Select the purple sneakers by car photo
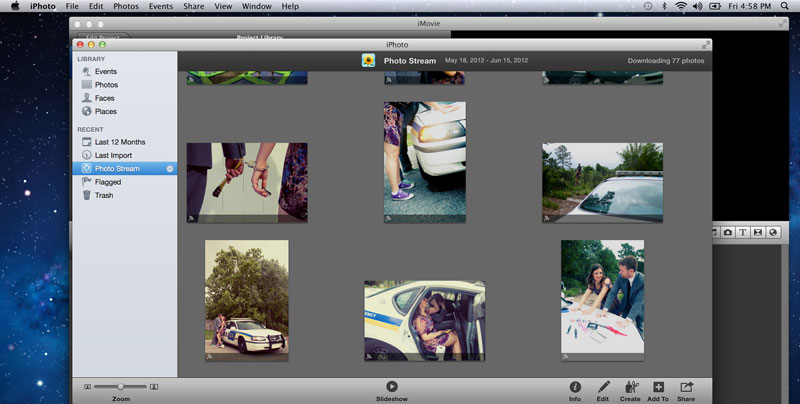Screen dimensions: 800x404 (425, 162)
